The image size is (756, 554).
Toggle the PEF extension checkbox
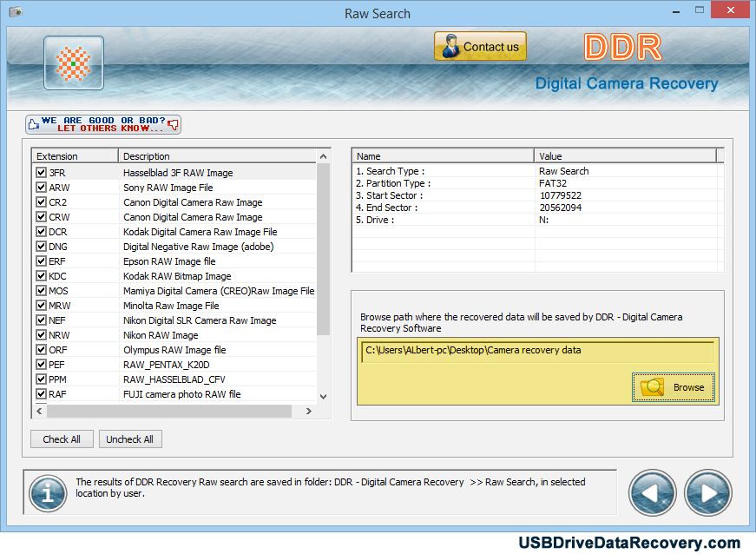pos(41,365)
